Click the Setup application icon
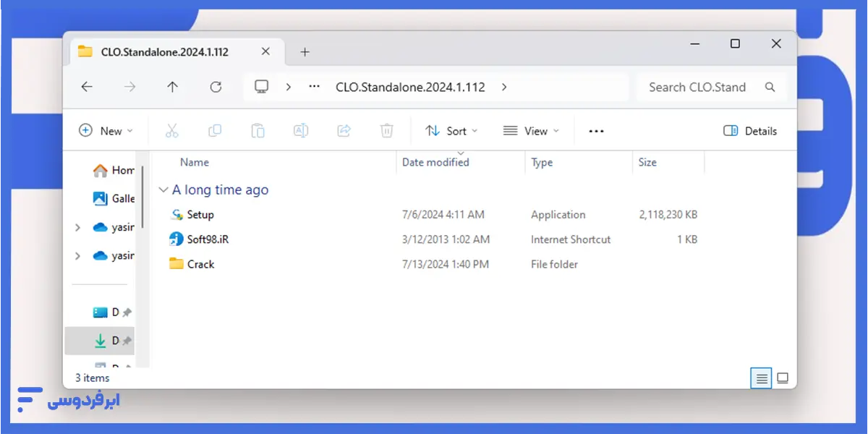This screenshot has height=434, width=868. [176, 215]
